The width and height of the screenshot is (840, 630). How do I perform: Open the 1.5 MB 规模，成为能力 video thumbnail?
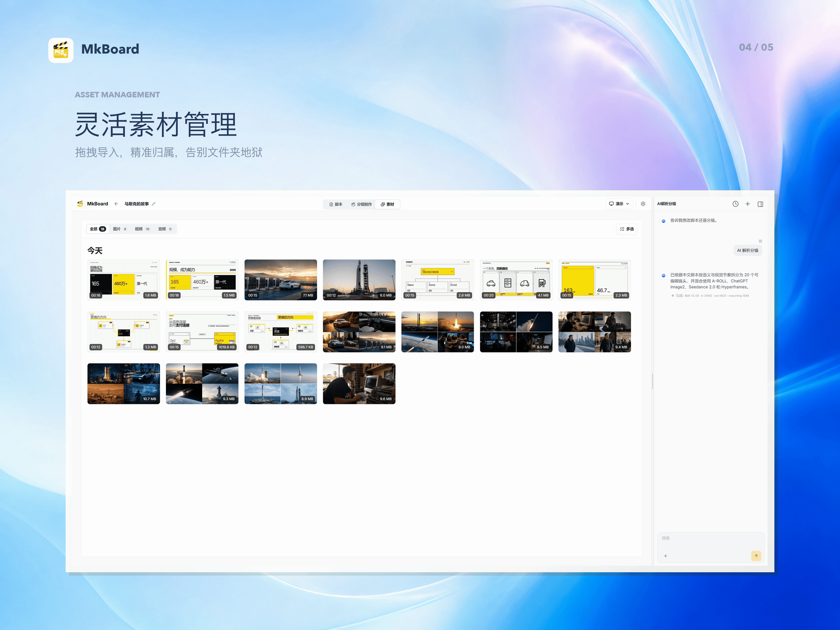tap(202, 280)
